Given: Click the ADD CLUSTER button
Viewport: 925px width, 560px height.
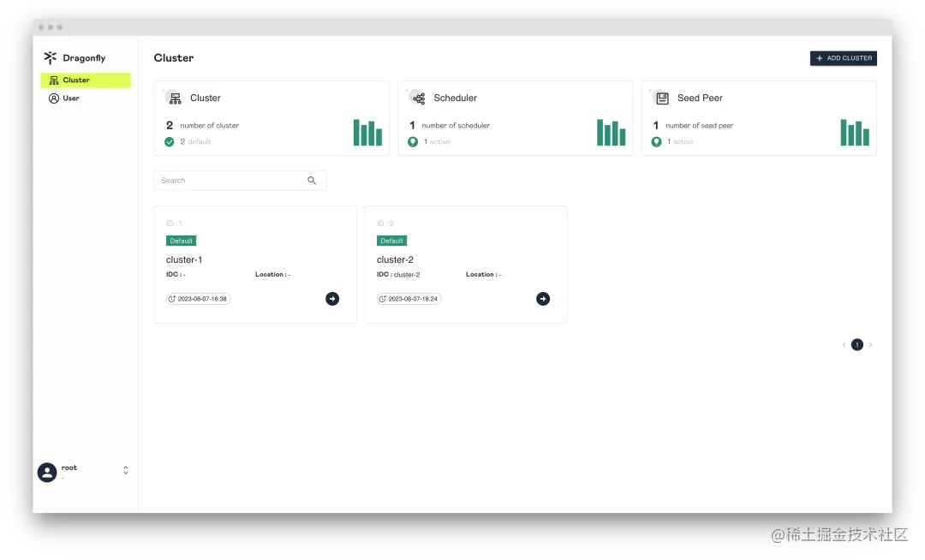Looking at the screenshot, I should (843, 57).
